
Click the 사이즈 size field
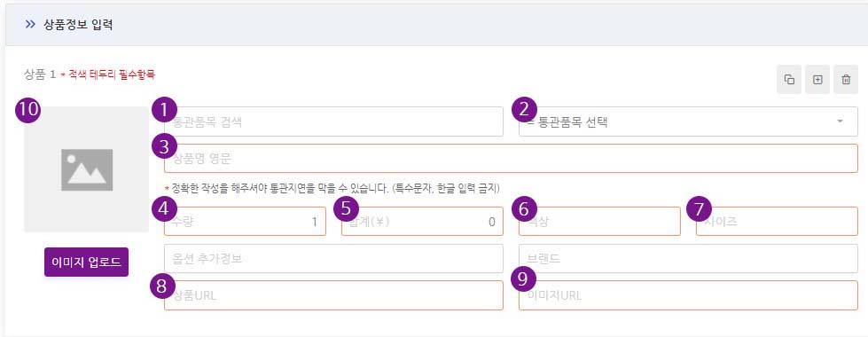[x=777, y=222]
